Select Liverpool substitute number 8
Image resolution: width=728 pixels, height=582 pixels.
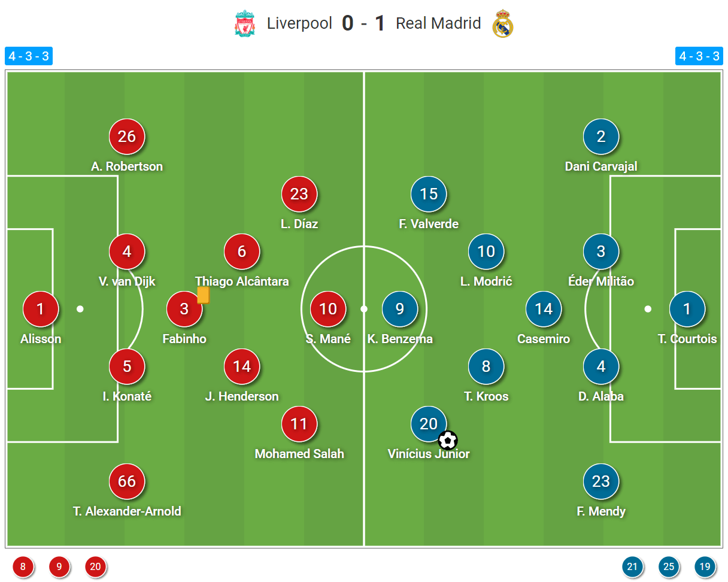coord(23,566)
